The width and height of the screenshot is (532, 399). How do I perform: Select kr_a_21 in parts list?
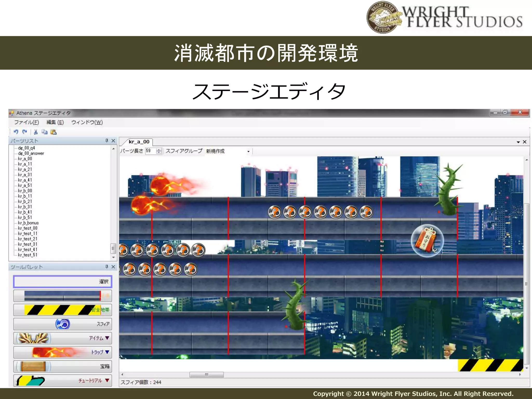(x=25, y=169)
